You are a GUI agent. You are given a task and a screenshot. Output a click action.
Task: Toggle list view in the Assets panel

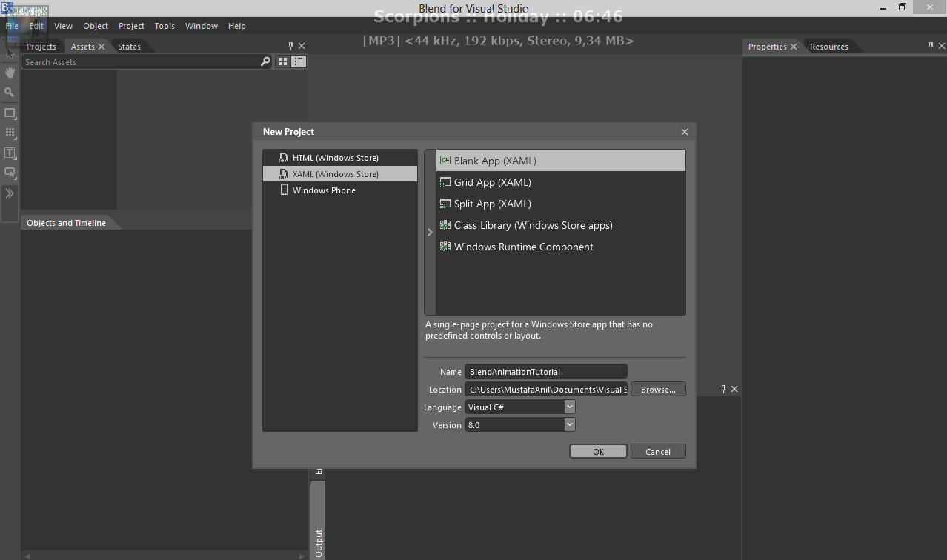pyautogui.click(x=298, y=61)
